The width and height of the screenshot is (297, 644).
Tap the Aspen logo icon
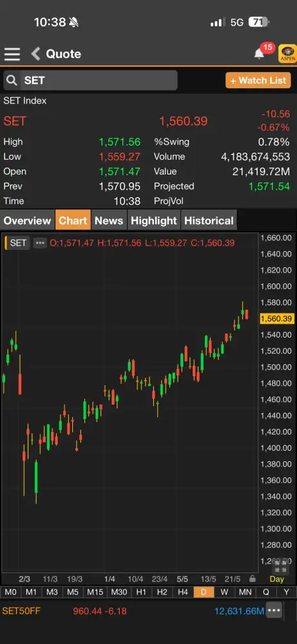287,54
